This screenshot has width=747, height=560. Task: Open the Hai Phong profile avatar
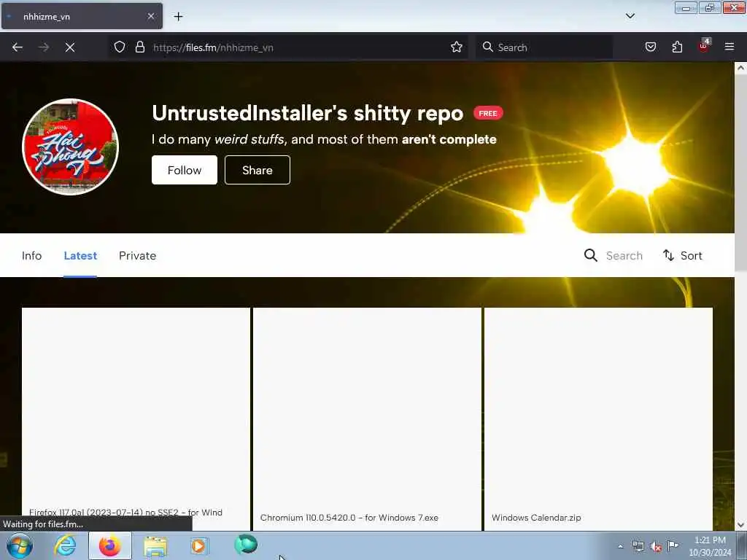[71, 147]
